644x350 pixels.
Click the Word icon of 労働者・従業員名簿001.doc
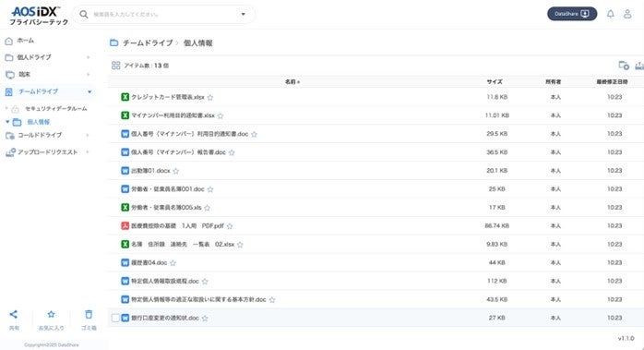point(125,189)
